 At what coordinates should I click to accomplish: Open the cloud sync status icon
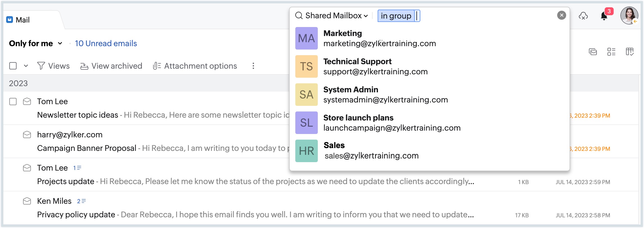pyautogui.click(x=583, y=16)
